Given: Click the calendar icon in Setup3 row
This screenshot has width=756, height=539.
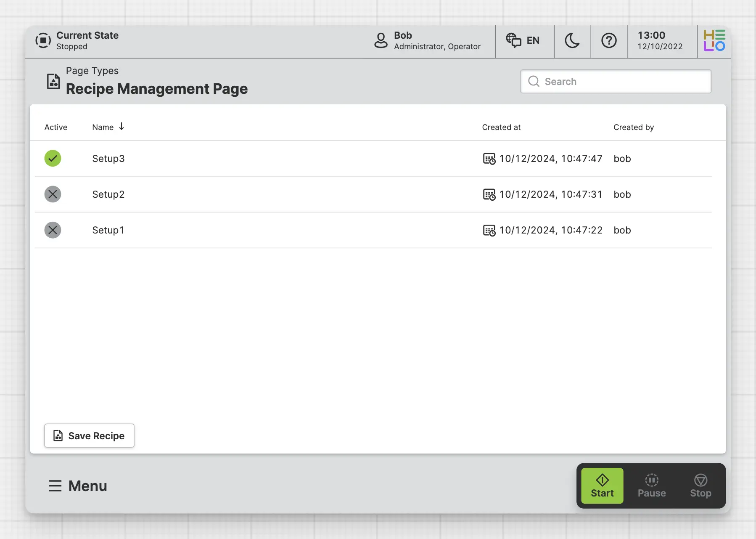Looking at the screenshot, I should (x=489, y=159).
